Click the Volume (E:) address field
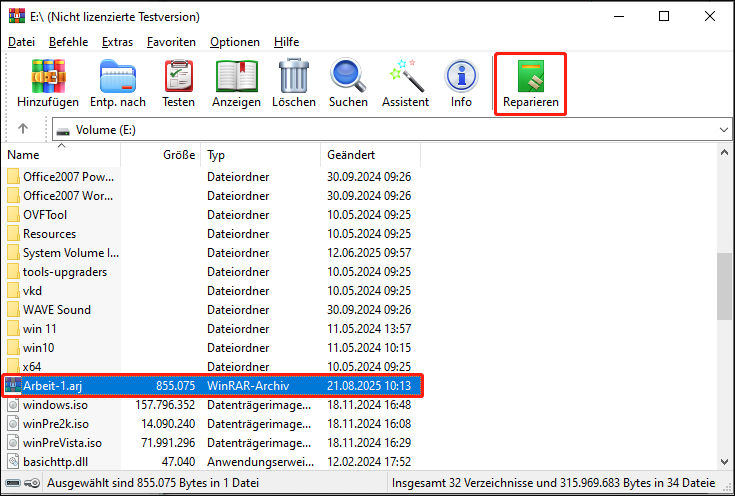Viewport: 735px width, 496px height. click(392, 130)
